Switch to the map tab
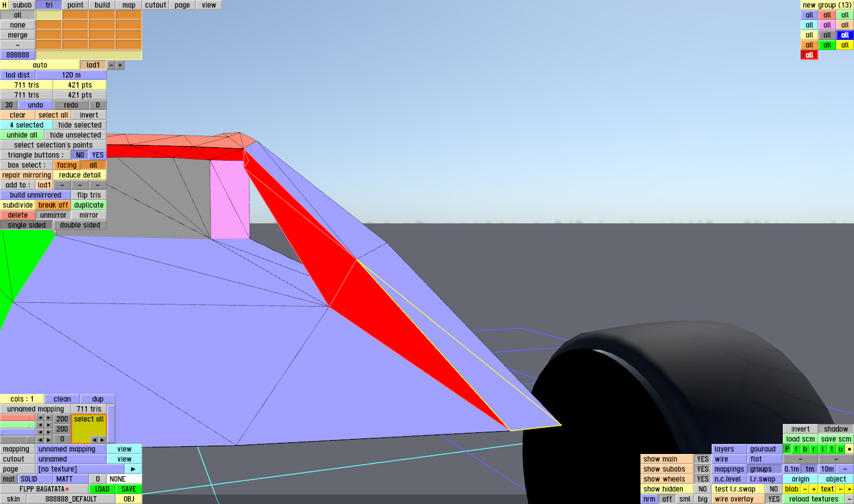The height and width of the screenshot is (504, 854). 129,5
